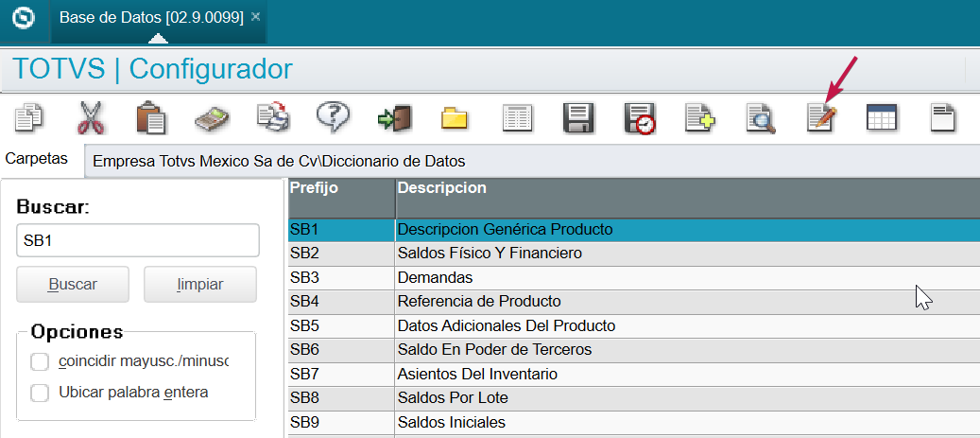Click the printer documents icon
The height and width of the screenshot is (438, 980).
point(273,117)
